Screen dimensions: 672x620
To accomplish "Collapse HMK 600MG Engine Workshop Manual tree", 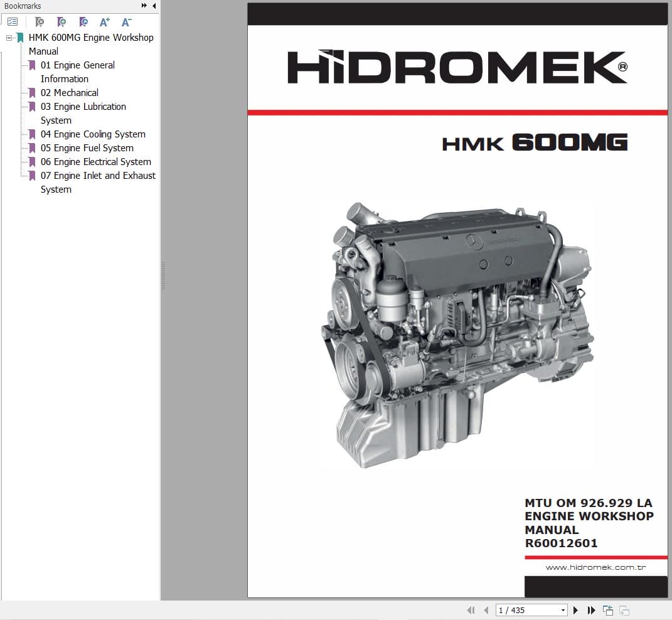I will click(x=9, y=38).
